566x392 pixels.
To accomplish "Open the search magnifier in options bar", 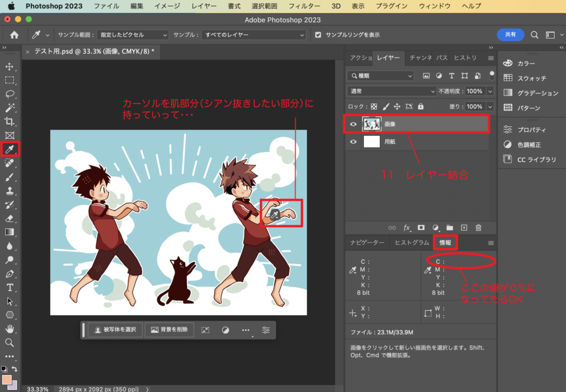I will [534, 35].
